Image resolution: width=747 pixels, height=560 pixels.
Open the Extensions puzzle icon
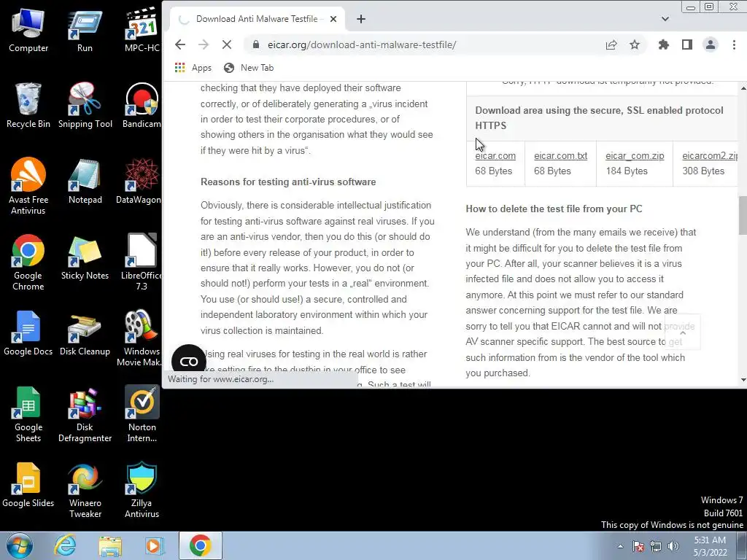664,44
